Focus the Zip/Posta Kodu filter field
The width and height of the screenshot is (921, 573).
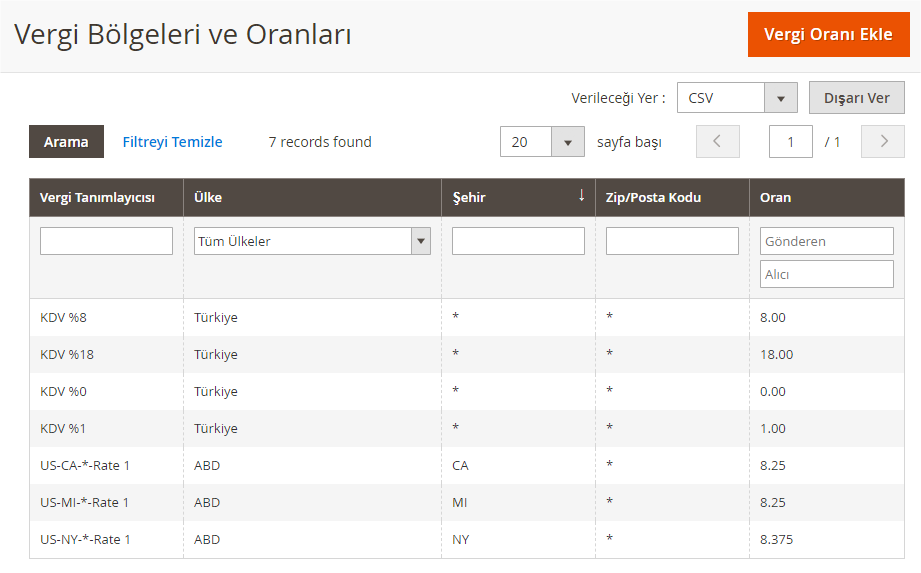pyautogui.click(x=672, y=241)
